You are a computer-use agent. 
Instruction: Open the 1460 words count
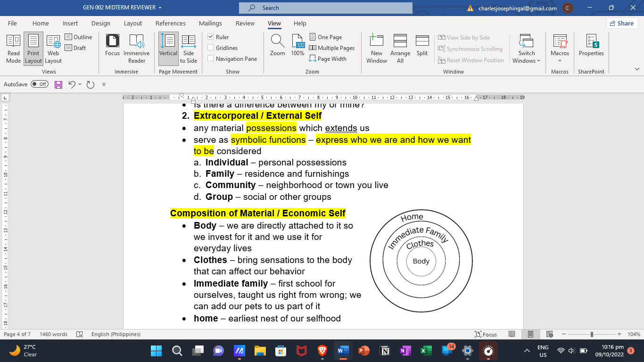(54, 334)
